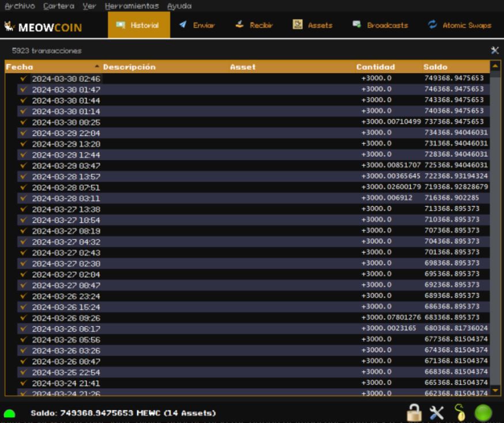Open the Atomic Swaps tab
The width and height of the screenshot is (504, 423).
(x=460, y=25)
